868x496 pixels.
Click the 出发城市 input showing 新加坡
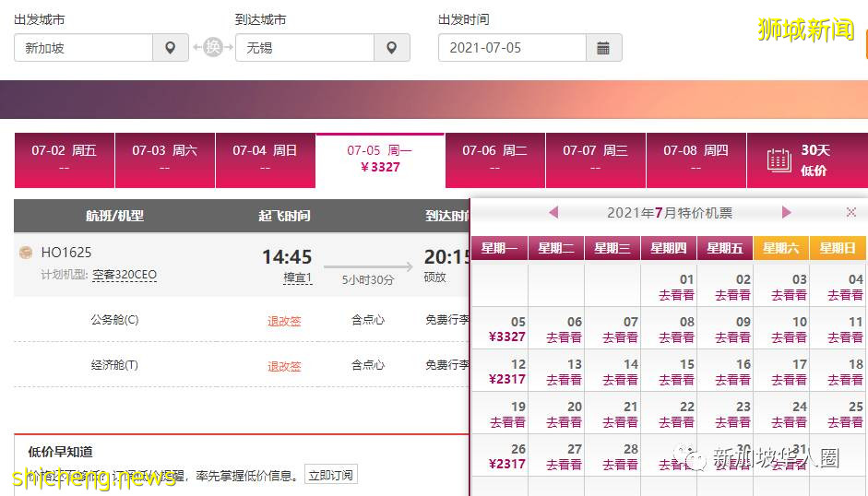tap(83, 48)
